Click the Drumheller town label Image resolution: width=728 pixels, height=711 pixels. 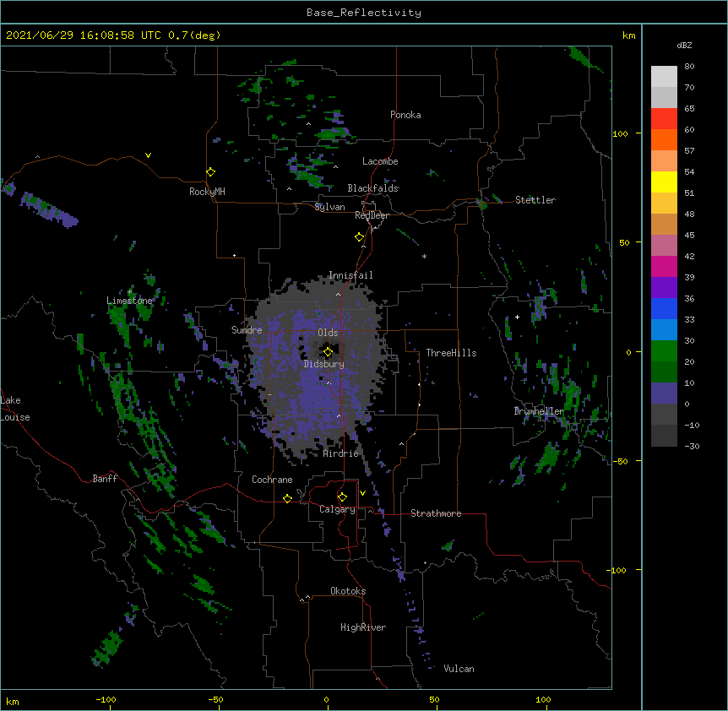(539, 411)
